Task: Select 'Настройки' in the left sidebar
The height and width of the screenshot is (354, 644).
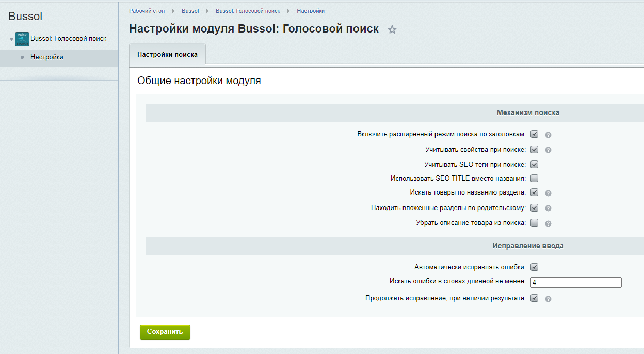Action: coord(47,57)
